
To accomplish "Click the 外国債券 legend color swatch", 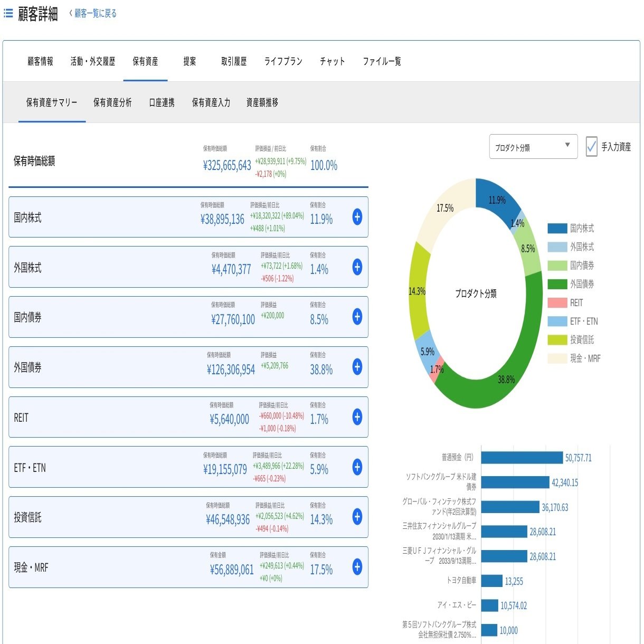I will click(557, 284).
